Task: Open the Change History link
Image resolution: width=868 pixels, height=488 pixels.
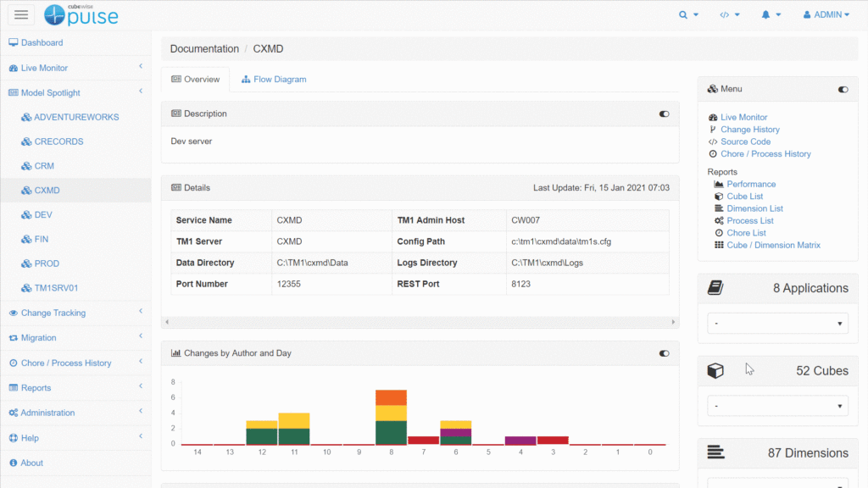Action: tap(749, 130)
